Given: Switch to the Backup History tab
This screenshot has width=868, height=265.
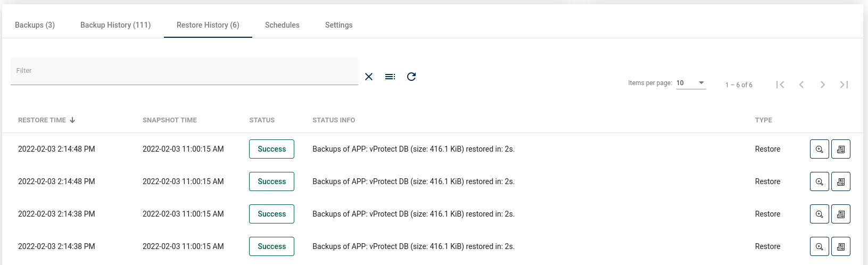Looking at the screenshot, I should point(115,25).
